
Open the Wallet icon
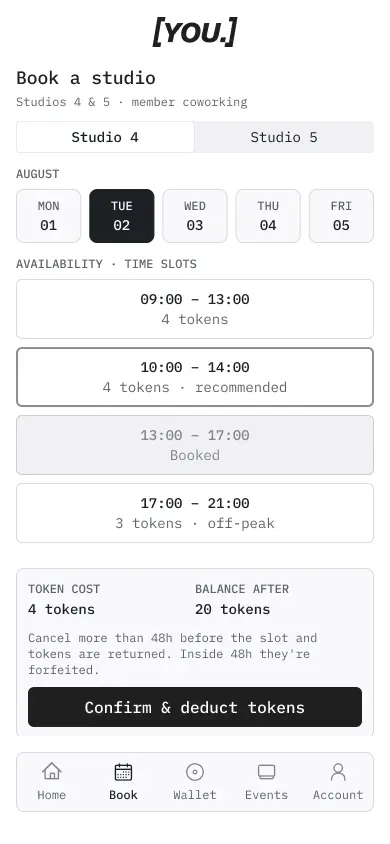tap(195, 771)
